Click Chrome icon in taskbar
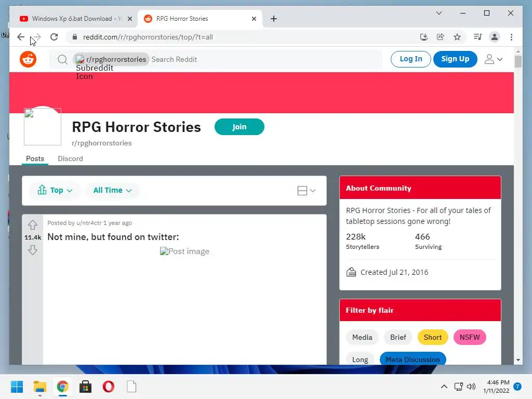 62,387
